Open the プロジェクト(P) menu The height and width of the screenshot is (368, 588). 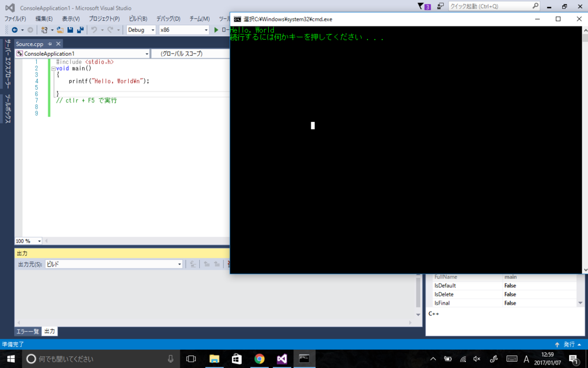(x=104, y=19)
